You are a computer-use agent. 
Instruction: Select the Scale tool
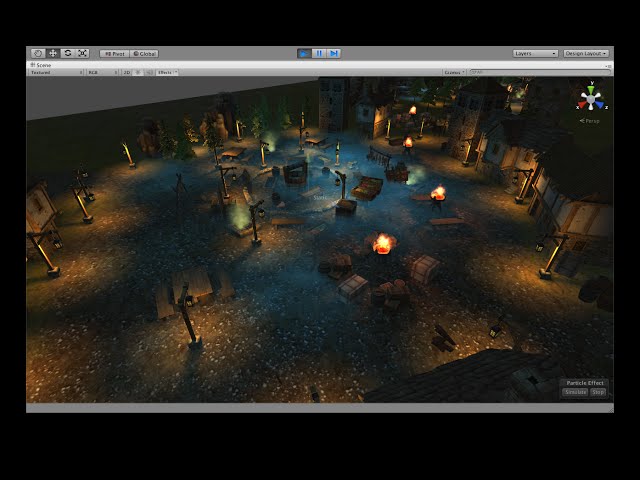82,53
